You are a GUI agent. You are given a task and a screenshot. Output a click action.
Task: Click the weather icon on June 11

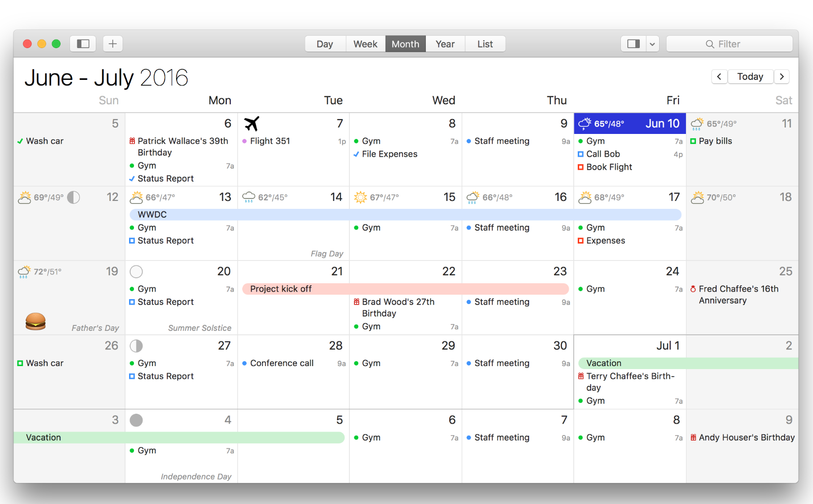[x=697, y=124]
